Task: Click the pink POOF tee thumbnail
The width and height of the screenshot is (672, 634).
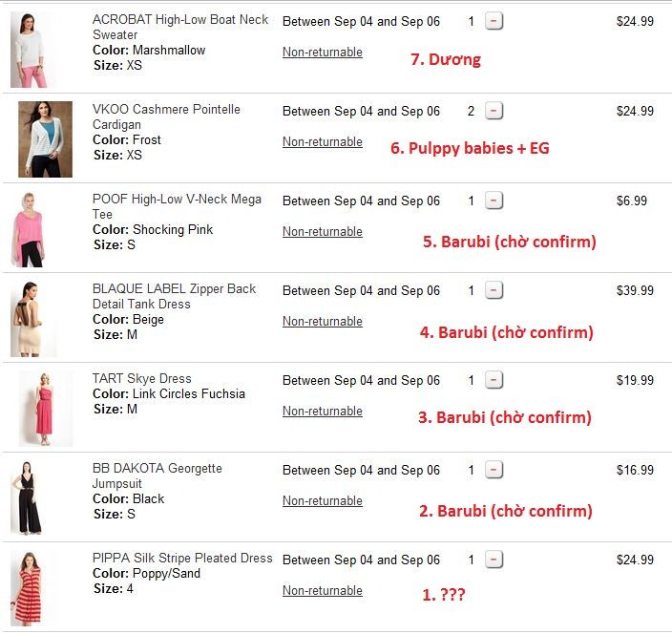Action: 30,229
